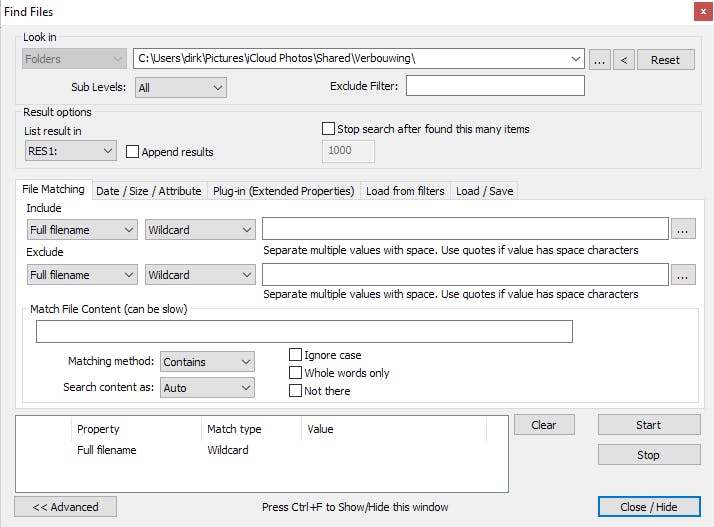Check Whole words only
This screenshot has height=527, width=714.
[295, 373]
